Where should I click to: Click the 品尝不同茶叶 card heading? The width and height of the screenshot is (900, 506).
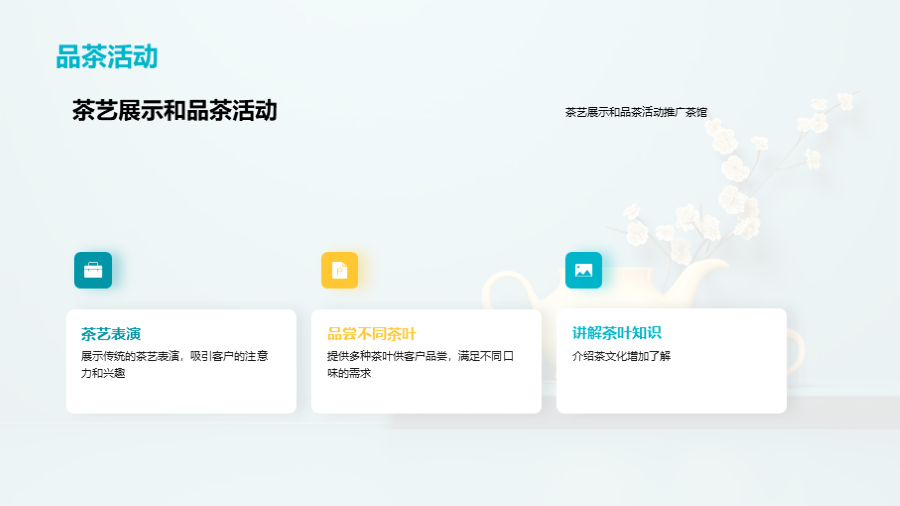(371, 334)
